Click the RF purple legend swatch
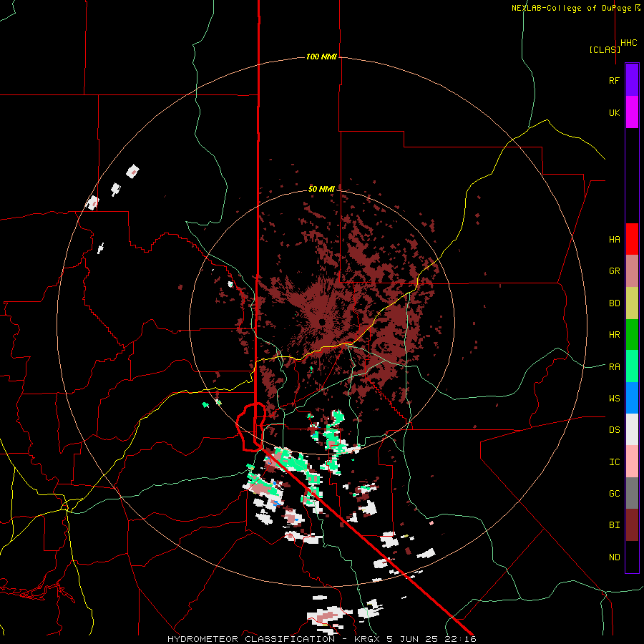This screenshot has width=644, height=644. click(632, 80)
